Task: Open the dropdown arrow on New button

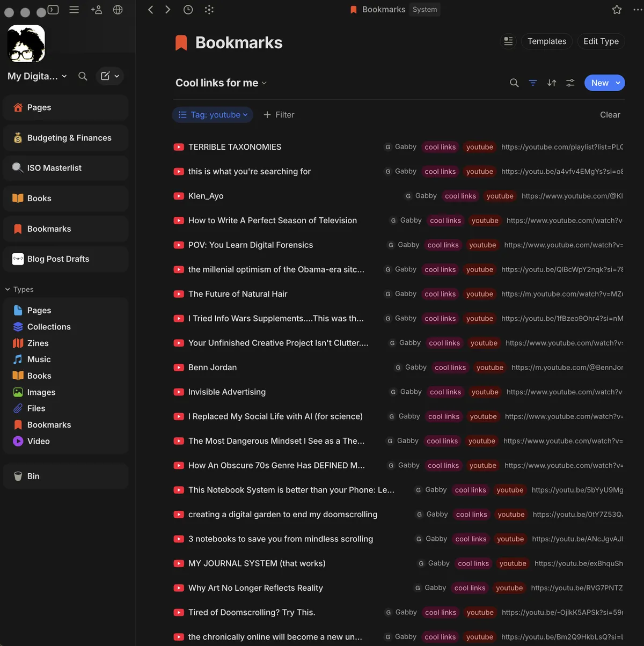Action: click(x=618, y=83)
